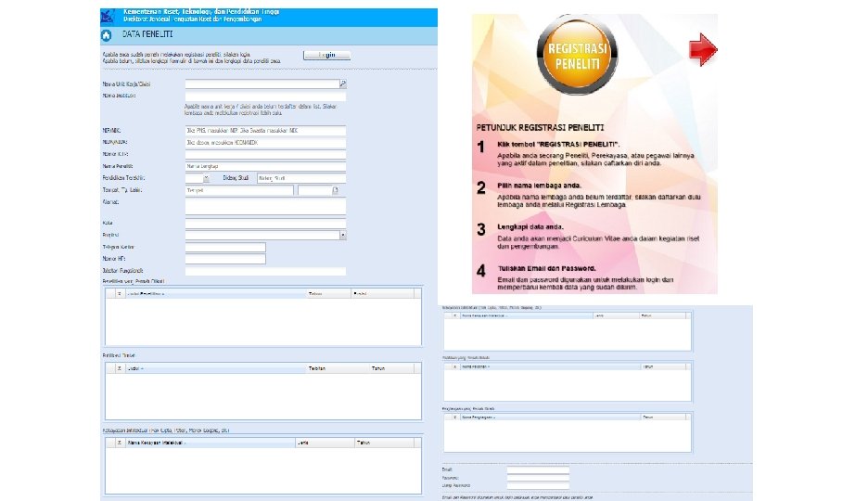Click the Tahun header in the Penelitian table
The width and height of the screenshot is (868, 501).
[x=327, y=293]
